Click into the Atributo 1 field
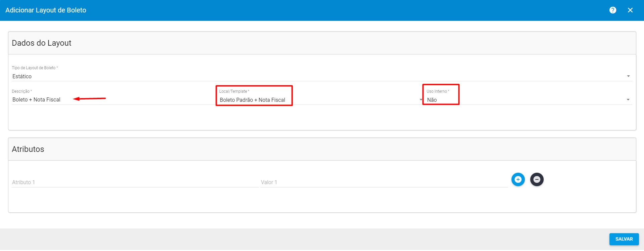Viewport: 644px width, 251px height. pyautogui.click(x=135, y=182)
